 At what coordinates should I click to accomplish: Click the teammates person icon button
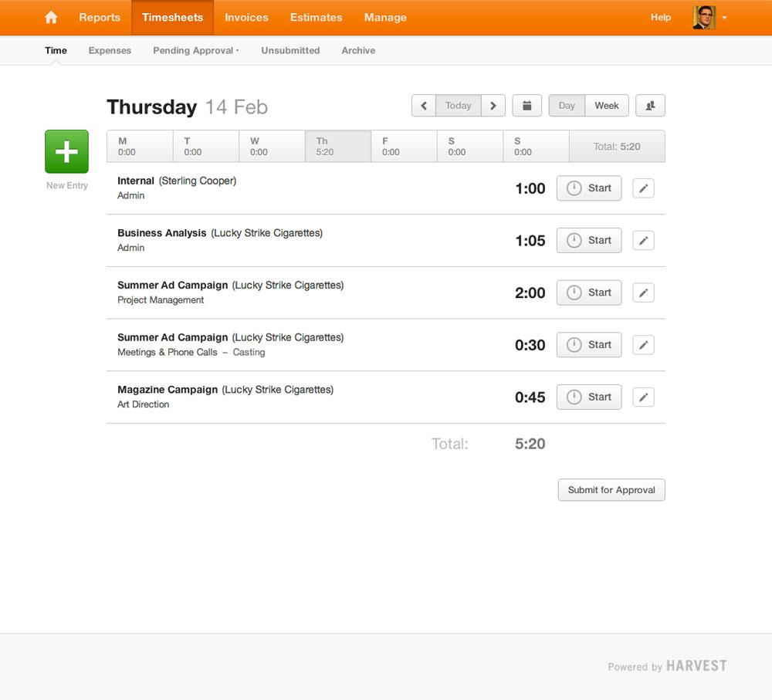coord(650,106)
